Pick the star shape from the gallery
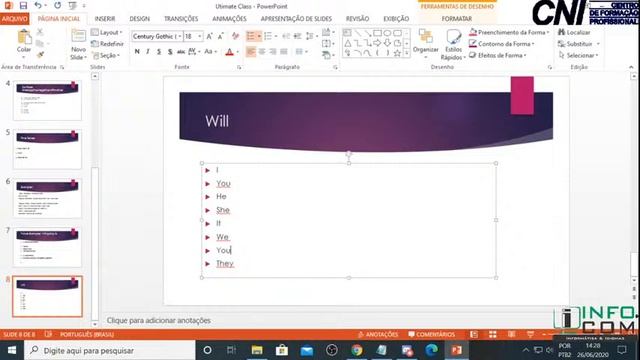640x360 pixels. tap(397, 53)
